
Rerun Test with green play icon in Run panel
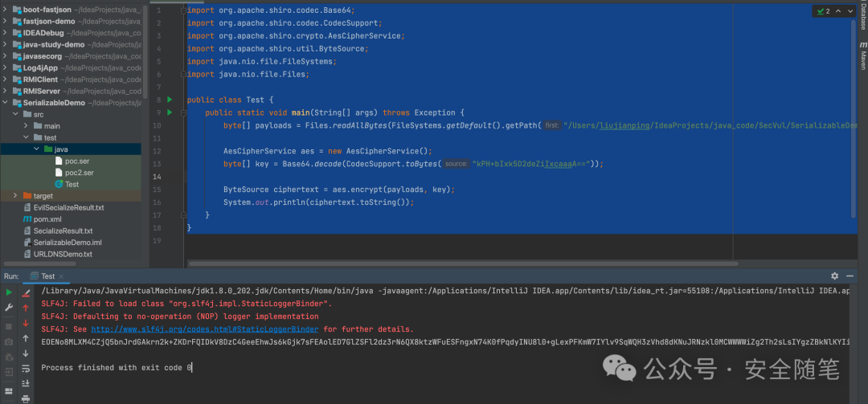point(9,292)
